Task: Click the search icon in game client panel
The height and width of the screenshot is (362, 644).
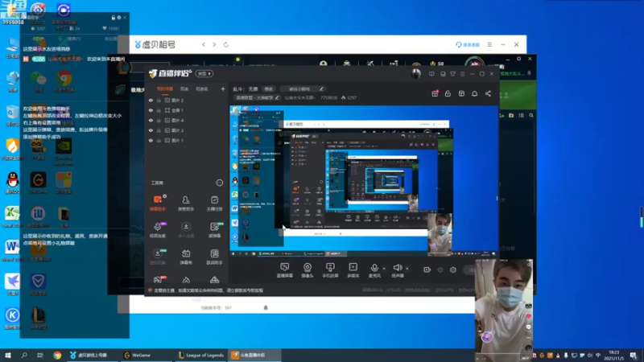Action: 531,116
